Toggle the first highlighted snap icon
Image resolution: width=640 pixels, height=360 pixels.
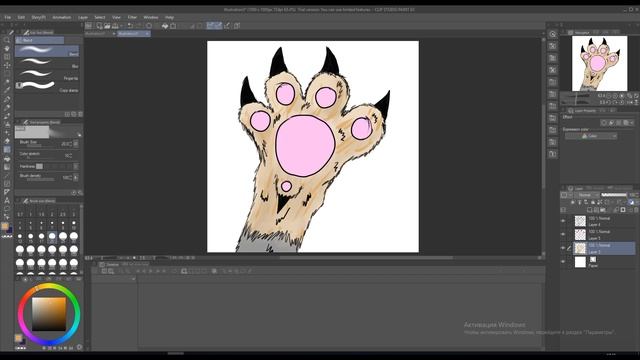(x=210, y=26)
